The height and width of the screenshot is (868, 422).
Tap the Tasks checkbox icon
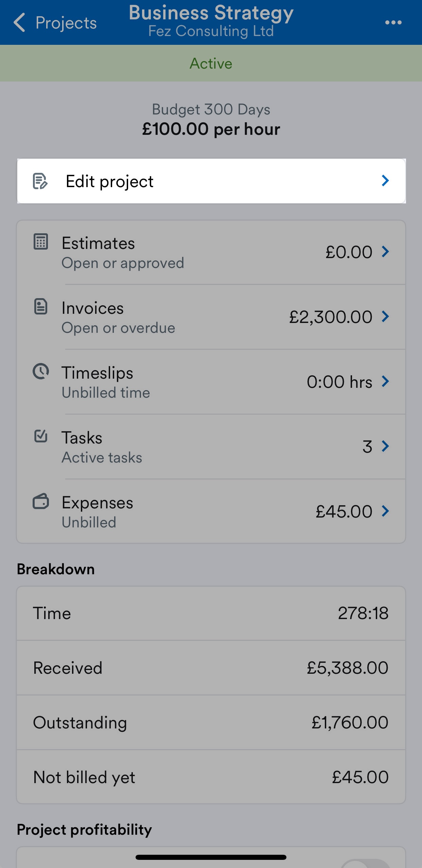[41, 436]
